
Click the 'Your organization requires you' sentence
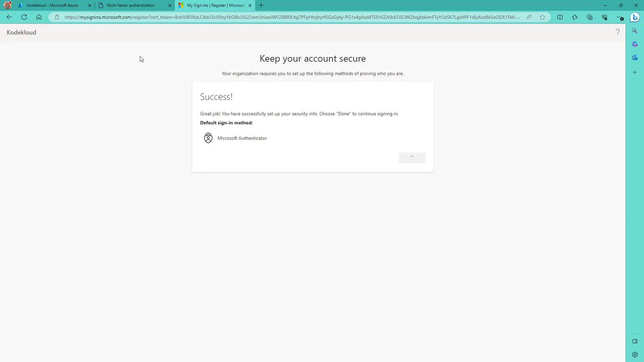(x=312, y=73)
